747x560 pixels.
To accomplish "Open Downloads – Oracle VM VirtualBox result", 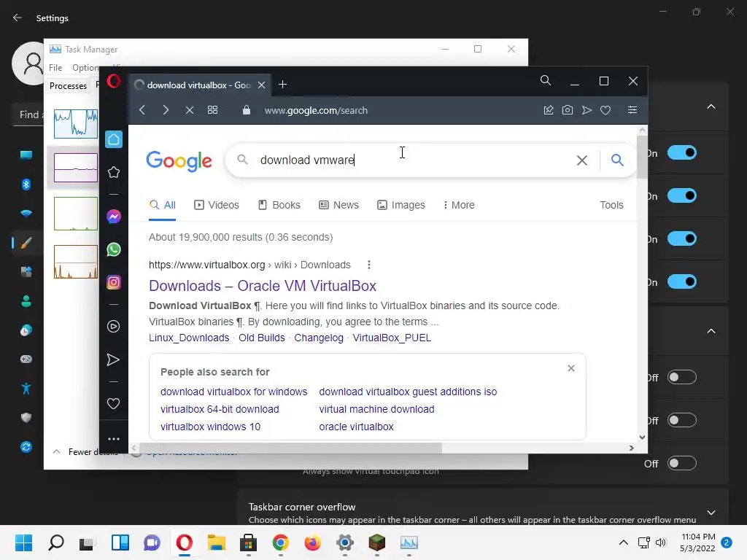I will 263,286.
